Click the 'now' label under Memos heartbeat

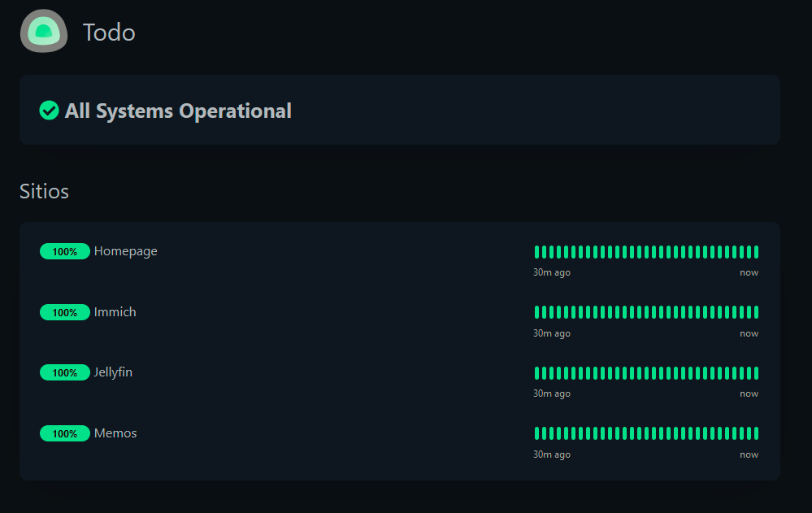click(749, 454)
